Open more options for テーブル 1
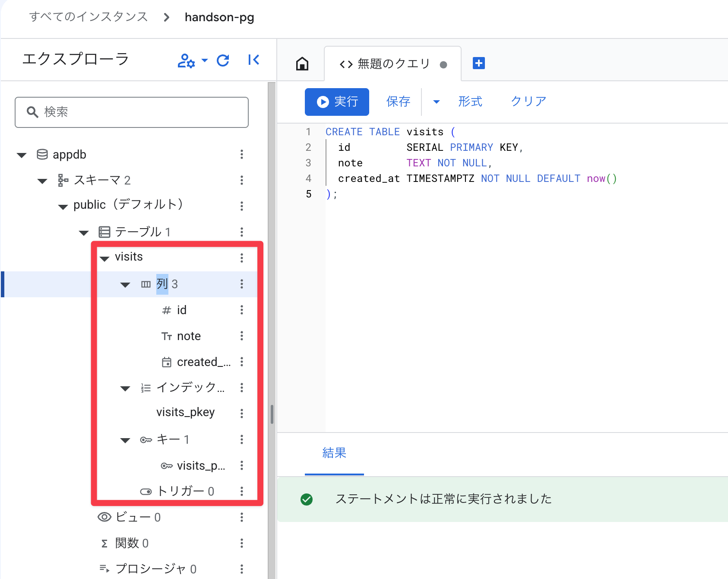Screen dimensions: 728x579 pos(242,232)
